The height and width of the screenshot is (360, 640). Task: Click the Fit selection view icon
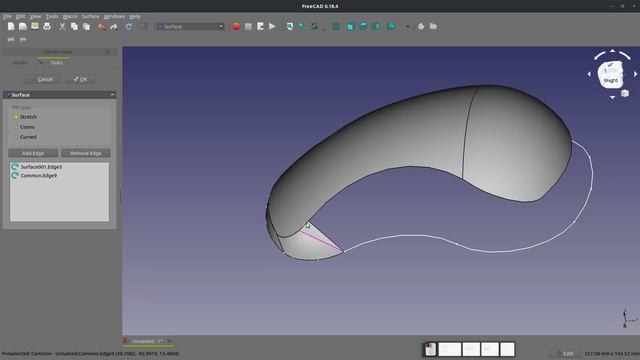[302, 27]
